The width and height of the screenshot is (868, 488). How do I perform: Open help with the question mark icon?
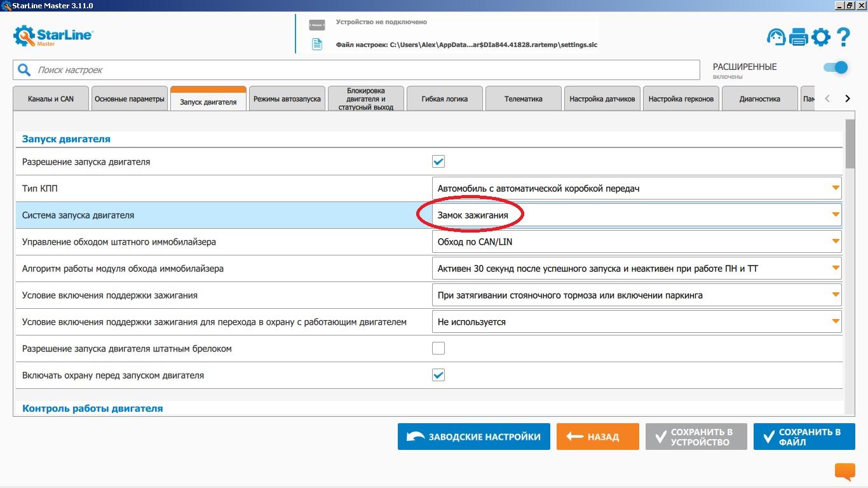point(843,37)
